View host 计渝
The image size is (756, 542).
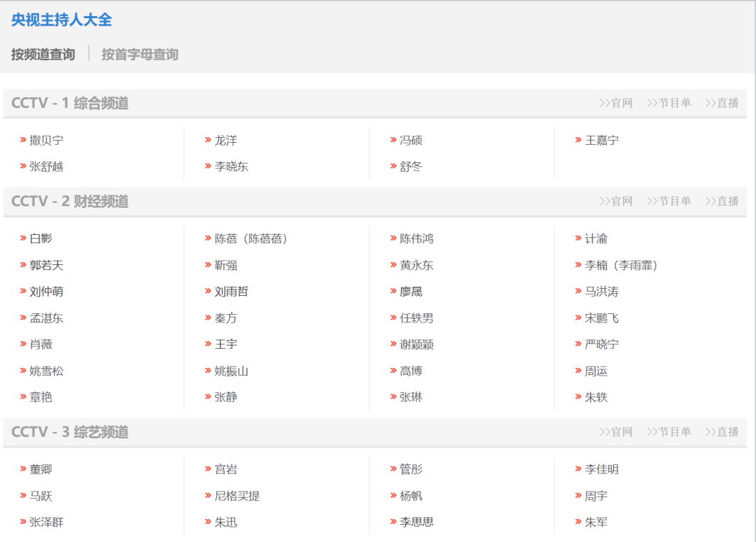[596, 238]
